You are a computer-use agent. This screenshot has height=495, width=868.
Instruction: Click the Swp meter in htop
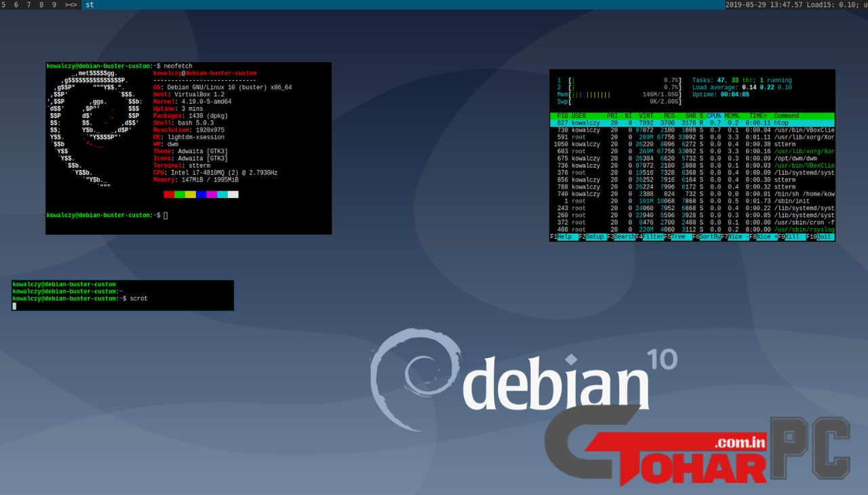pos(619,102)
